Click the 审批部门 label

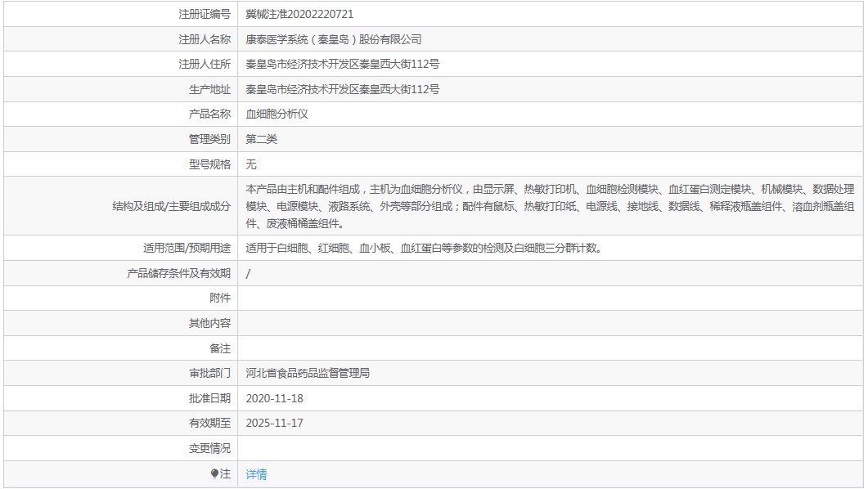tap(209, 374)
